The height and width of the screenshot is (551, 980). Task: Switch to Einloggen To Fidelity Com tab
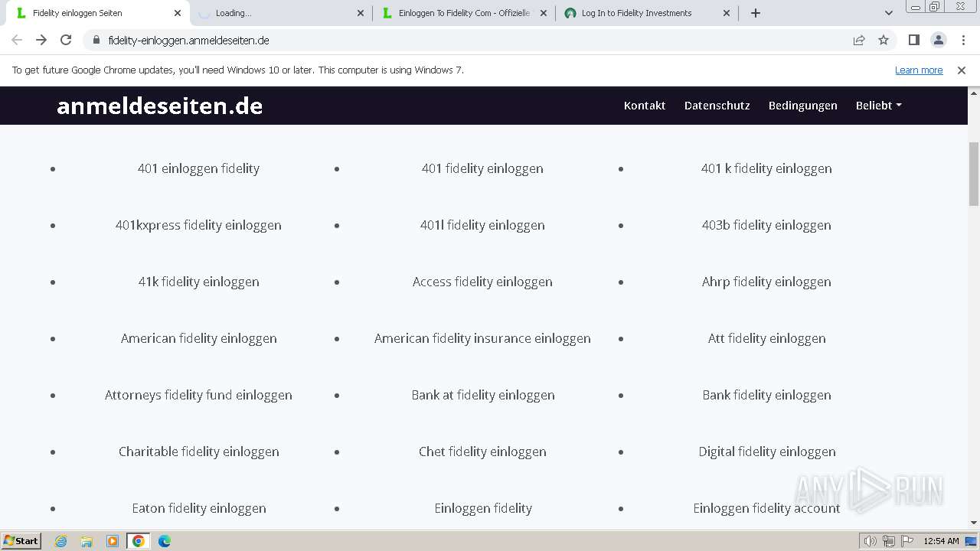463,13
